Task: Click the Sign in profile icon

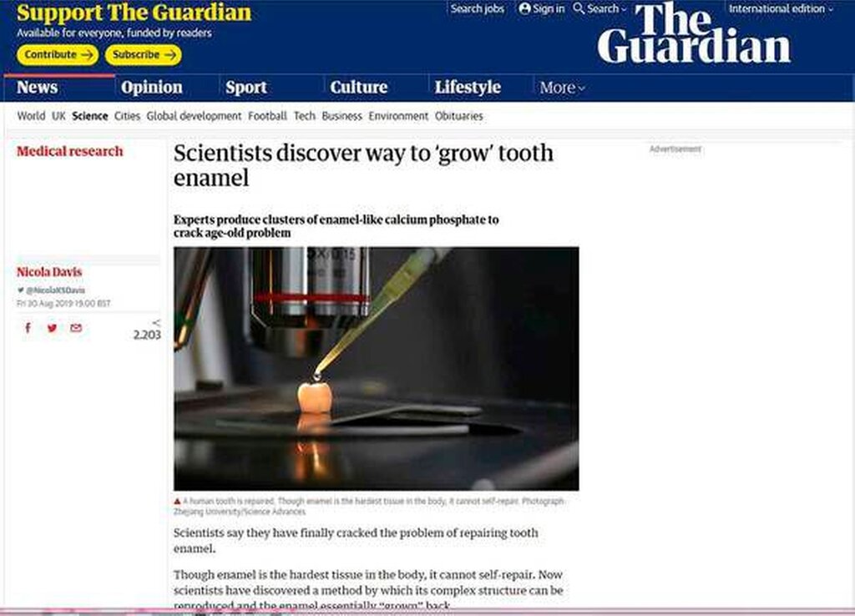Action: tap(524, 8)
